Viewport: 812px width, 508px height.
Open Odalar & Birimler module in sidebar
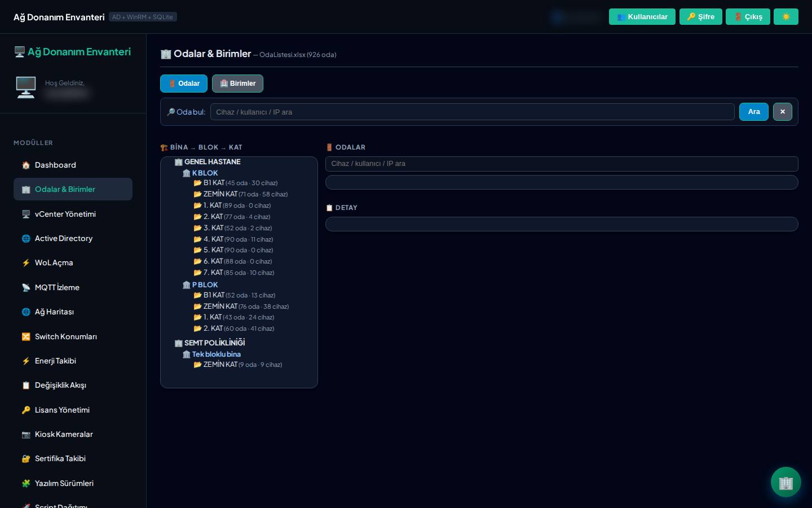73,189
